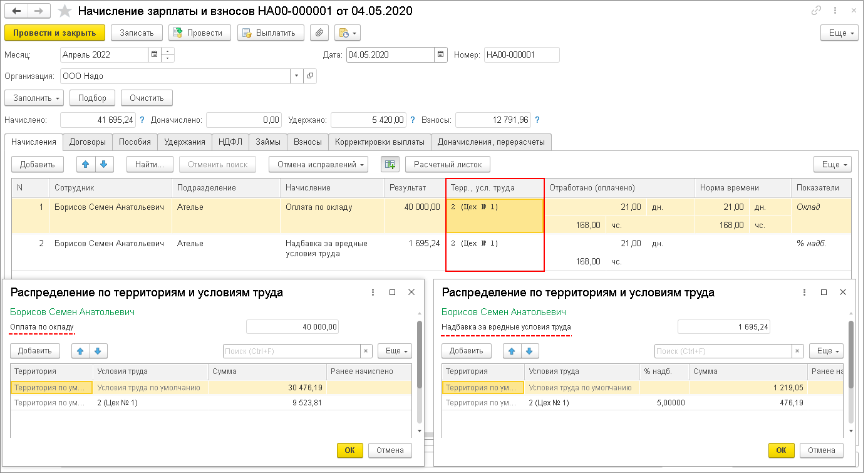
Task: Open the Корректировки выплаты tab
Action: (380, 142)
